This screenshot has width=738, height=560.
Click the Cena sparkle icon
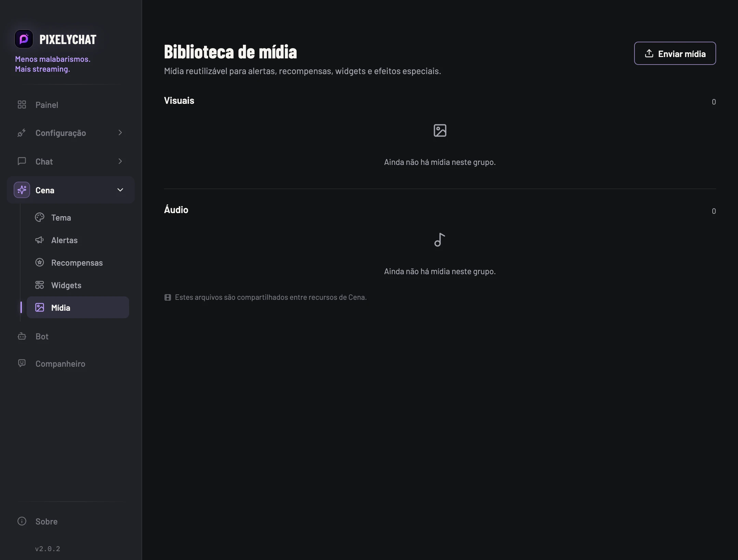[22, 190]
